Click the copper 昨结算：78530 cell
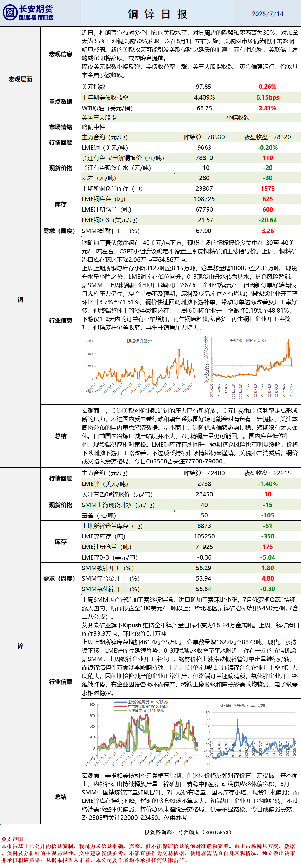The width and height of the screenshot is (301, 868). coord(204,137)
